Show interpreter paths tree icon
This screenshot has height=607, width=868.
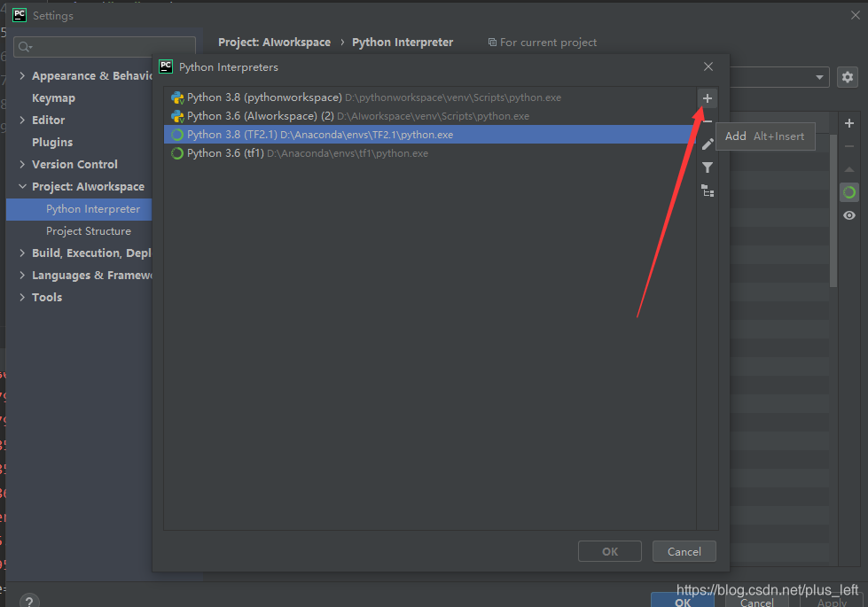(708, 191)
